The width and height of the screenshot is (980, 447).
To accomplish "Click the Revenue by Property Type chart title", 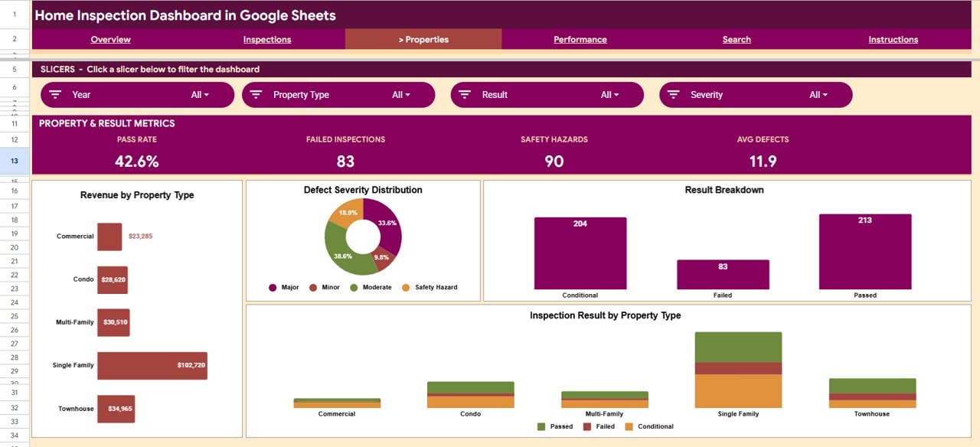I will (137, 195).
